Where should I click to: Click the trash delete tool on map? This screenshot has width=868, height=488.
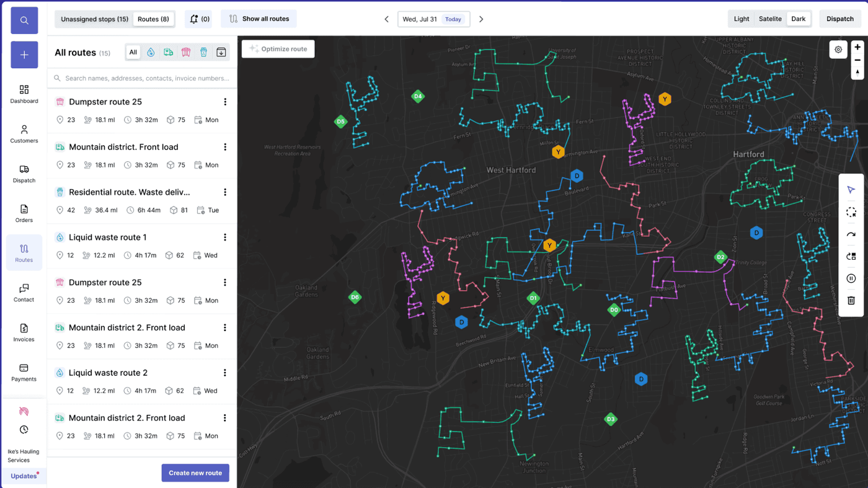coord(851,301)
